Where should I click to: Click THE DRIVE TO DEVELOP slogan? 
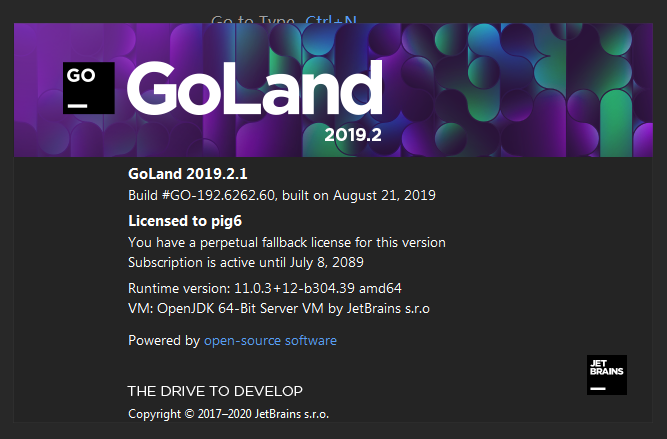point(215,391)
